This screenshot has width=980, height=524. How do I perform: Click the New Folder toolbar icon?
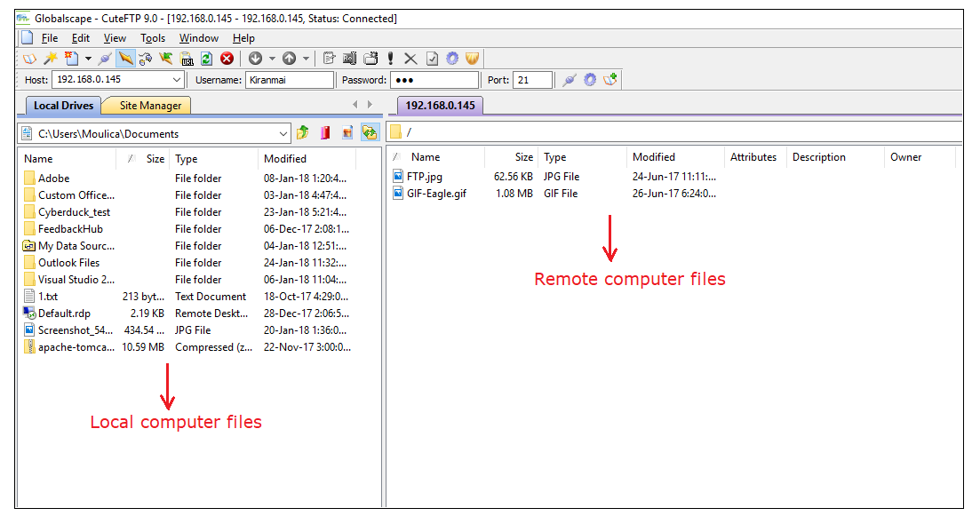pyautogui.click(x=370, y=59)
